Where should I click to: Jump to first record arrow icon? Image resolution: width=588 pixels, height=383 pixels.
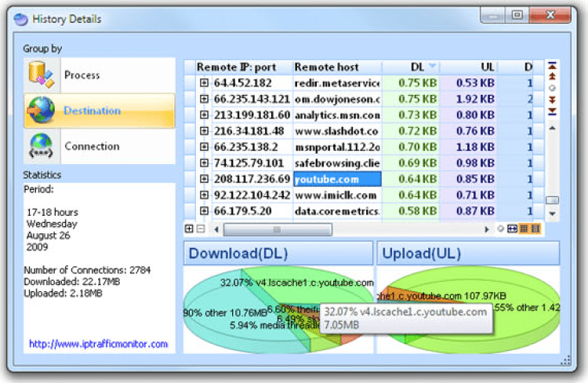552,66
